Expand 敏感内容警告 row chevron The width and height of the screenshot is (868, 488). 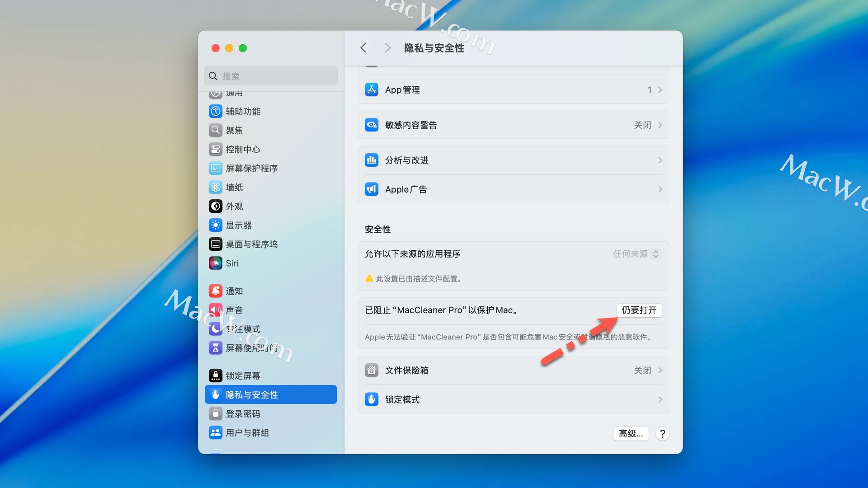[x=660, y=125]
